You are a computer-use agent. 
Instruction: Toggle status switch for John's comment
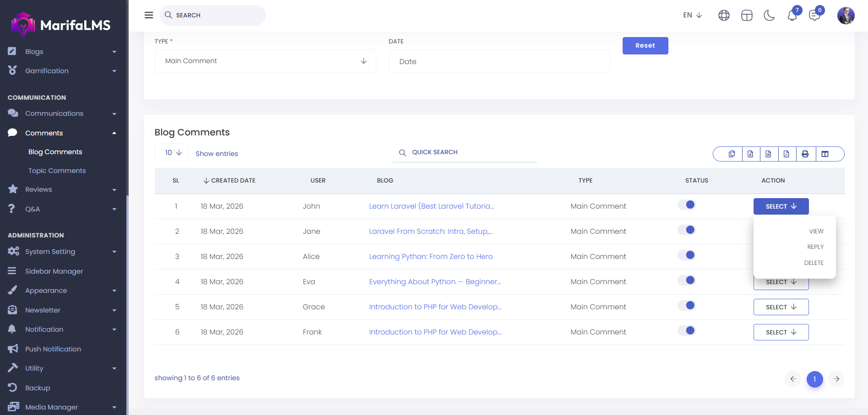(x=687, y=205)
